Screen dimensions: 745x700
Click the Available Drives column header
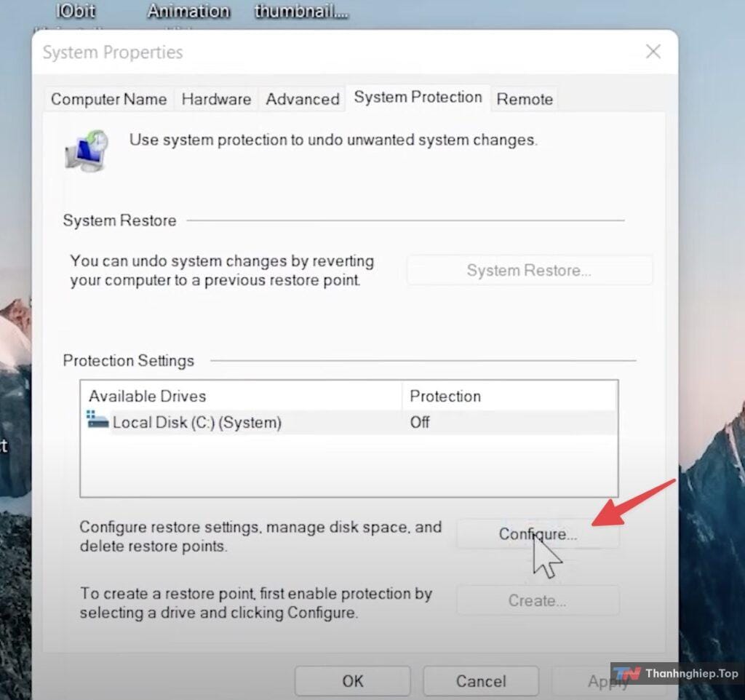click(x=148, y=397)
